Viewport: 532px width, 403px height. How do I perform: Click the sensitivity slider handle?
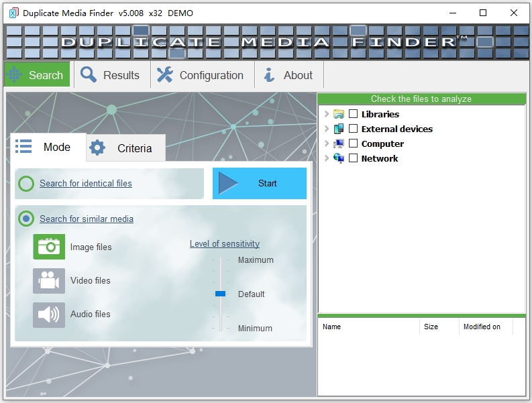(x=221, y=294)
